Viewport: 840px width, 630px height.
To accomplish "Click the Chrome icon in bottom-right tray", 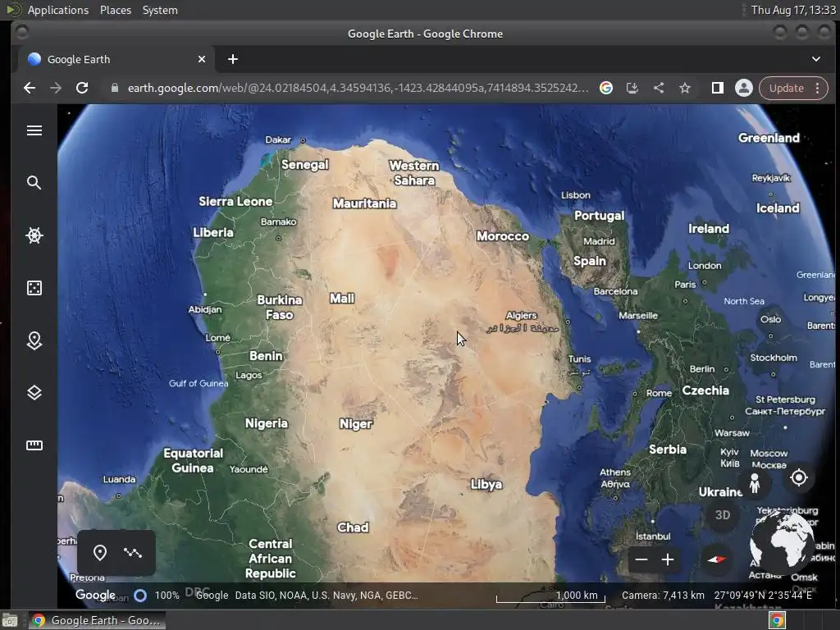I will [777, 620].
